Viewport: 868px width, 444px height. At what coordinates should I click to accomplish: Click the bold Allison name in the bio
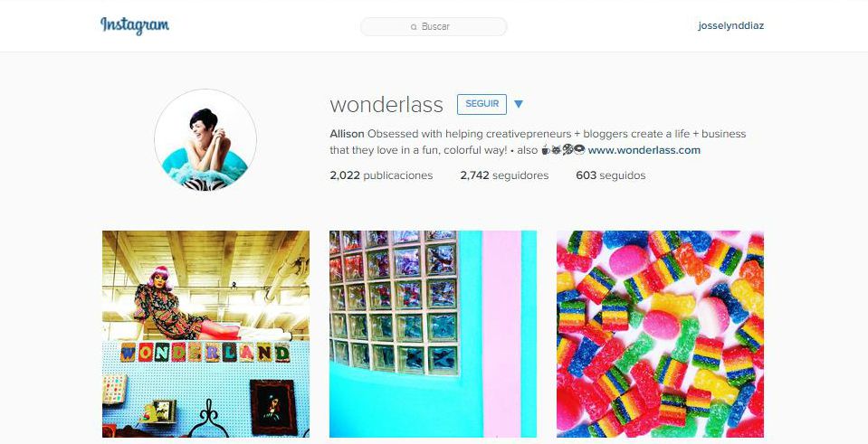click(347, 134)
